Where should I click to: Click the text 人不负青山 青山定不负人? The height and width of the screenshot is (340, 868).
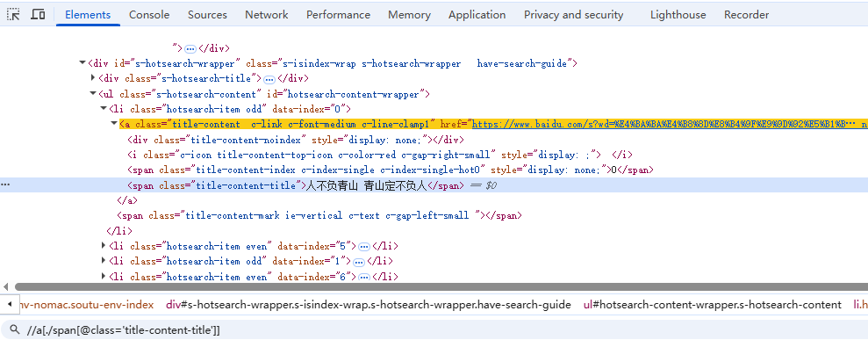click(x=367, y=186)
